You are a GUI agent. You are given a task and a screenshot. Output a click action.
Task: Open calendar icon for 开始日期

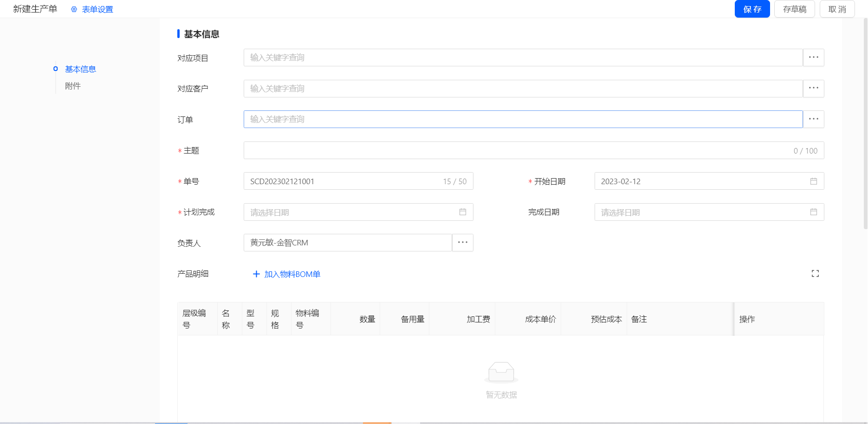(814, 181)
